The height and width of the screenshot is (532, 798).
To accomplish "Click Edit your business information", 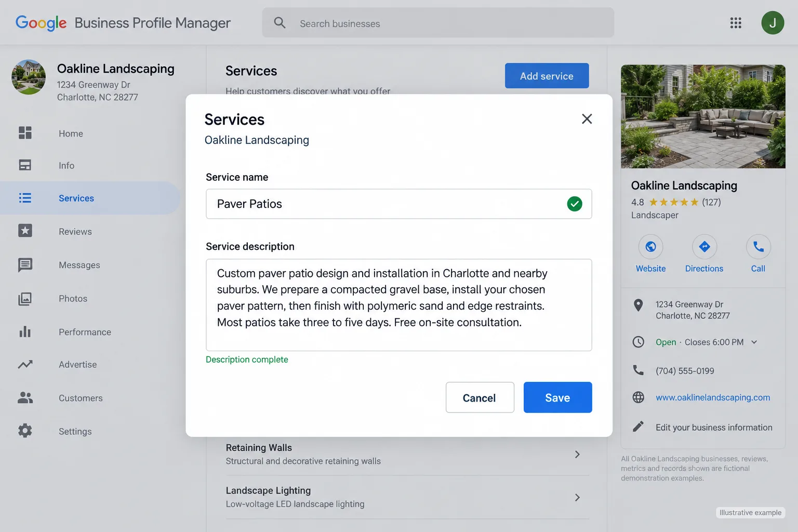I will tap(714, 427).
